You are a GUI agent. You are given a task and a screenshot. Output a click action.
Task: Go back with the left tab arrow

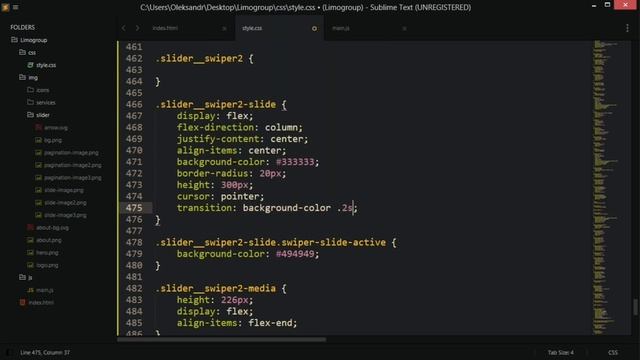[x=124, y=28]
